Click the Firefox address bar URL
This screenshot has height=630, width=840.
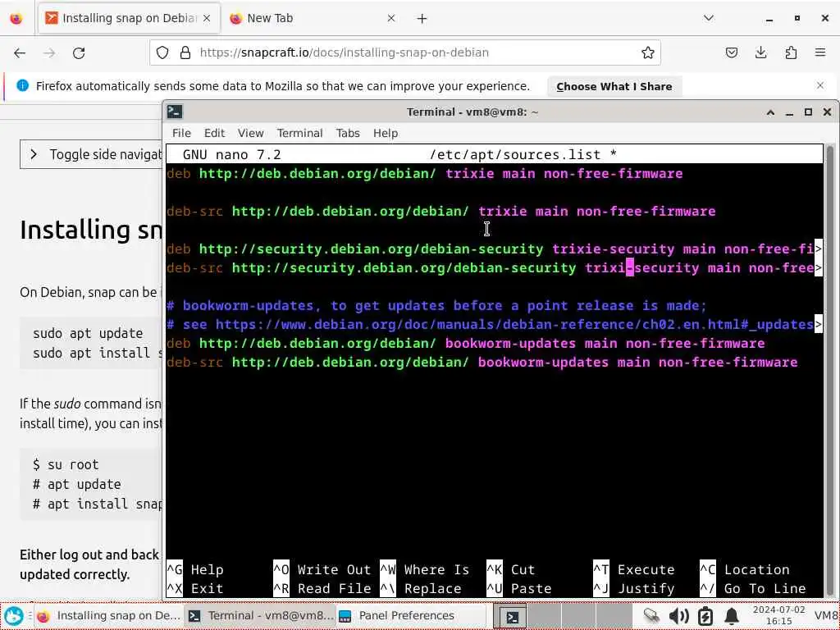click(x=344, y=52)
